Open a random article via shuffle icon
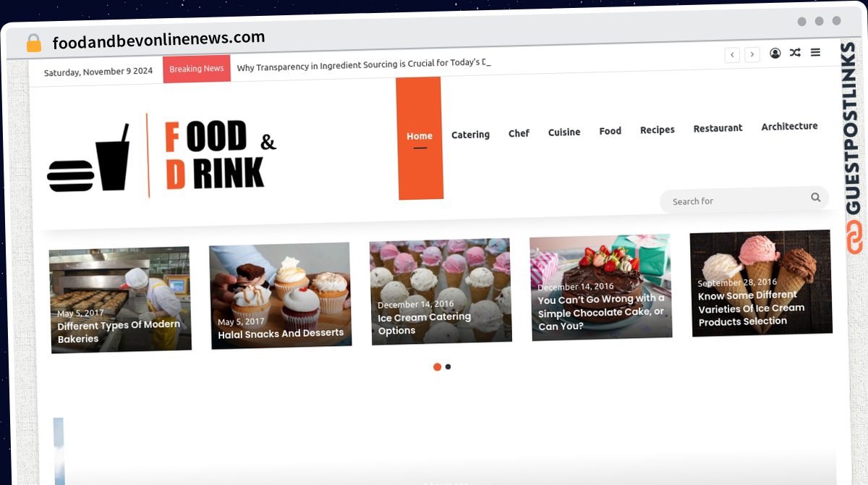This screenshot has width=868, height=485. [x=795, y=53]
